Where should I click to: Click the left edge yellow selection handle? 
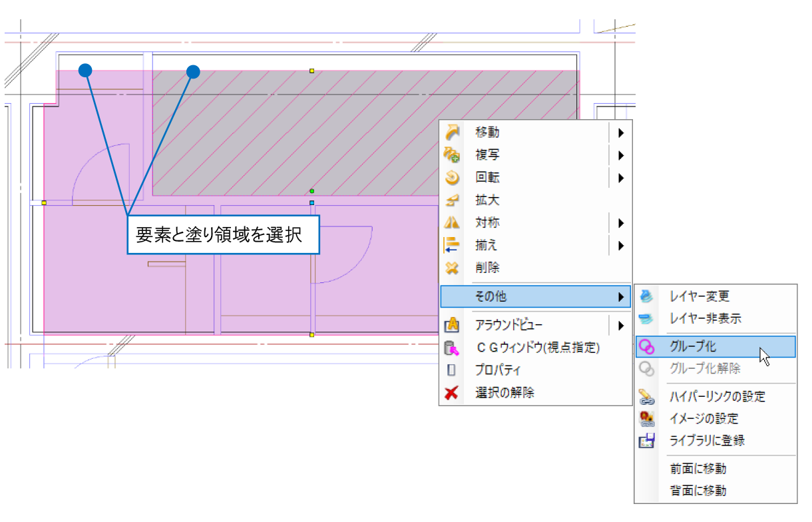click(x=44, y=202)
